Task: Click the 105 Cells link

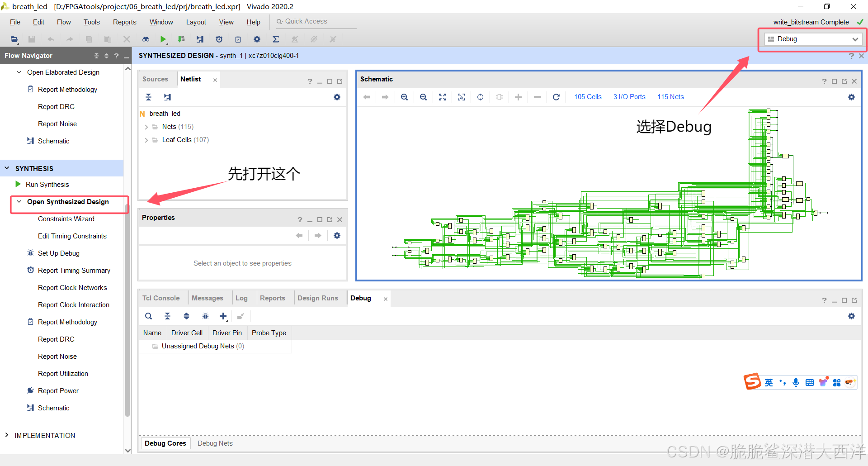Action: tap(588, 97)
